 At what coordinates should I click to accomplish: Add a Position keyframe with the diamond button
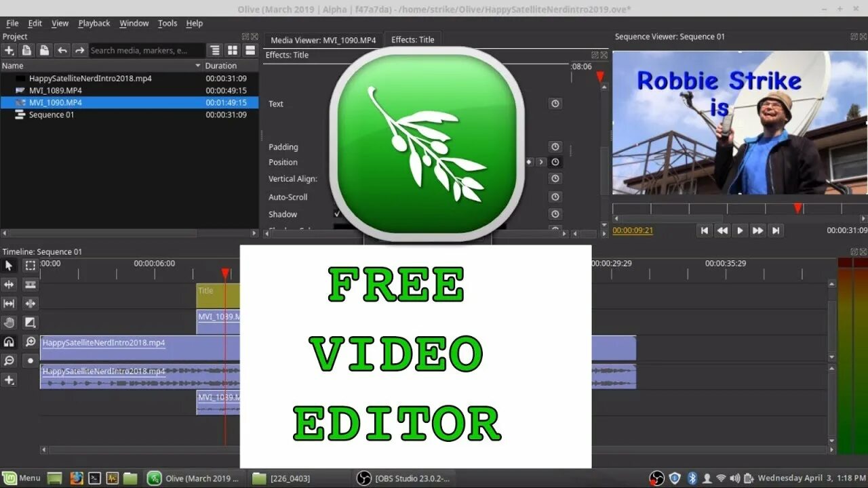point(530,162)
